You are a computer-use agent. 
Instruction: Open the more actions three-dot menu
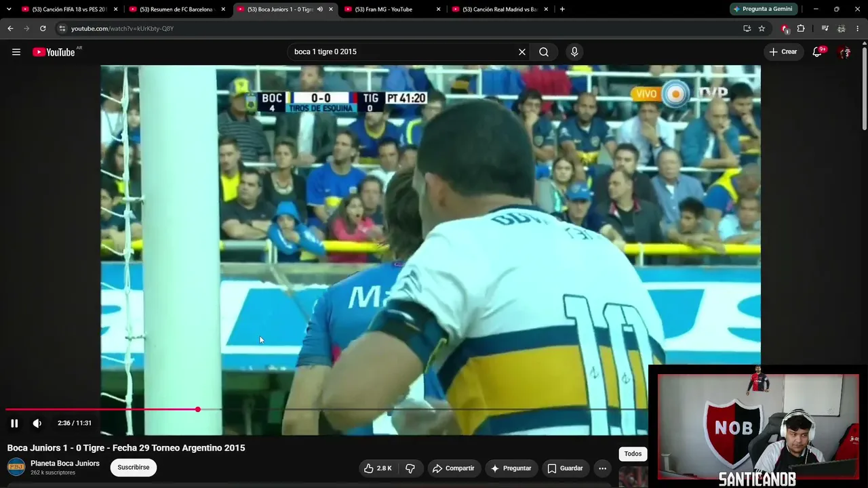coord(602,468)
